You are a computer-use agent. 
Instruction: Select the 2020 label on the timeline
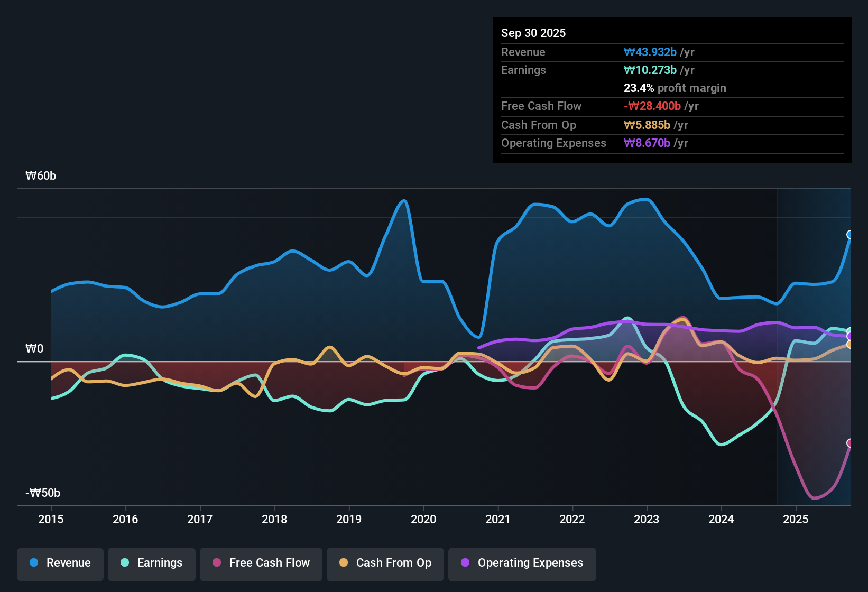pos(423,520)
